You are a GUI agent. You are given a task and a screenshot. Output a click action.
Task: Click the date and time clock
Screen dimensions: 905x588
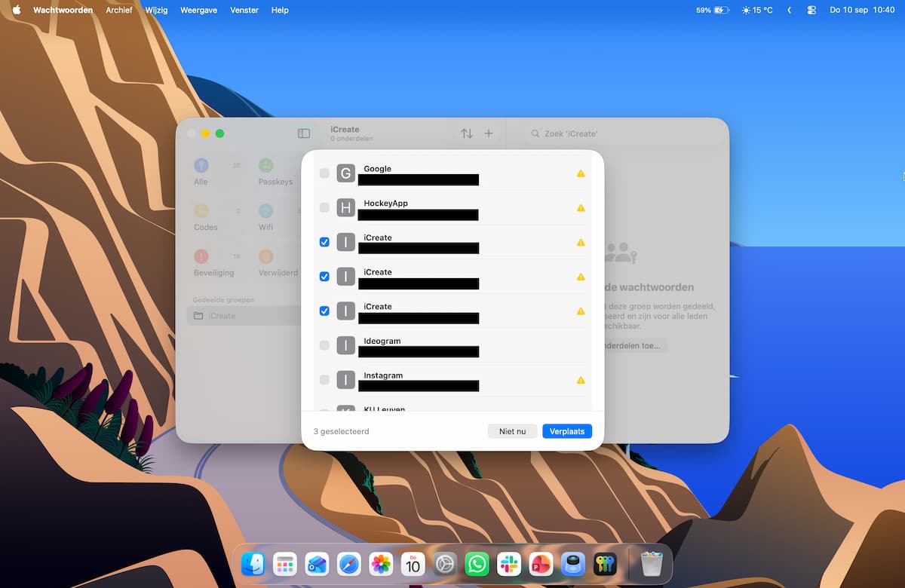click(862, 10)
